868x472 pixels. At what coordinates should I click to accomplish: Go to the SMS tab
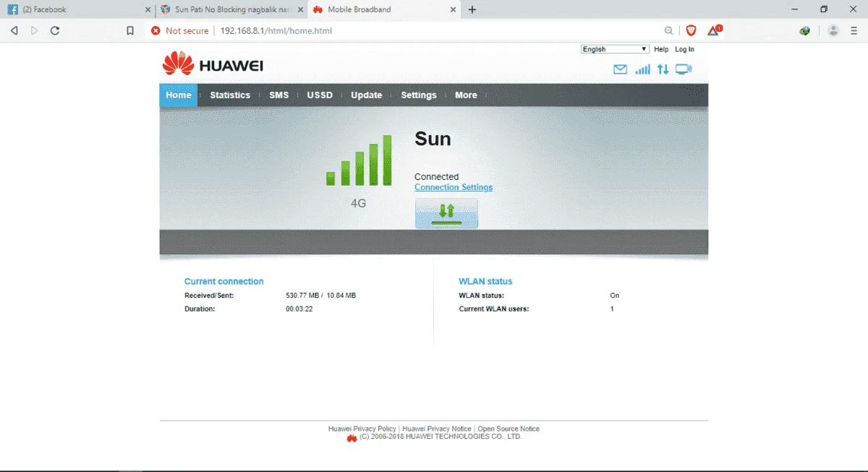[279, 95]
